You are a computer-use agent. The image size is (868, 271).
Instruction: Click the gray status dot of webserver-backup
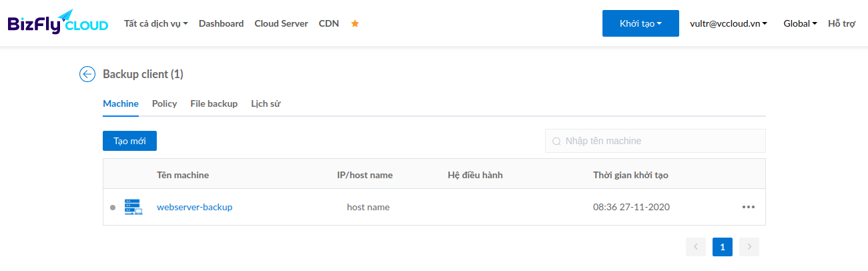pyautogui.click(x=113, y=208)
